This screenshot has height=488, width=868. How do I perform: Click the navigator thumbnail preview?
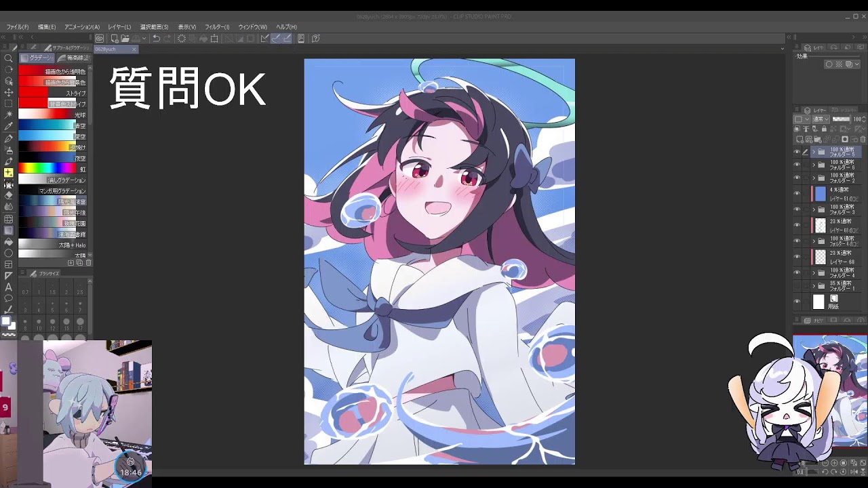click(830, 391)
